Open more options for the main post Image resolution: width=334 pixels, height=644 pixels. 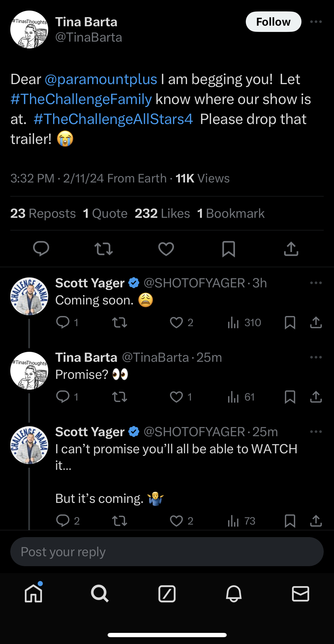(316, 22)
